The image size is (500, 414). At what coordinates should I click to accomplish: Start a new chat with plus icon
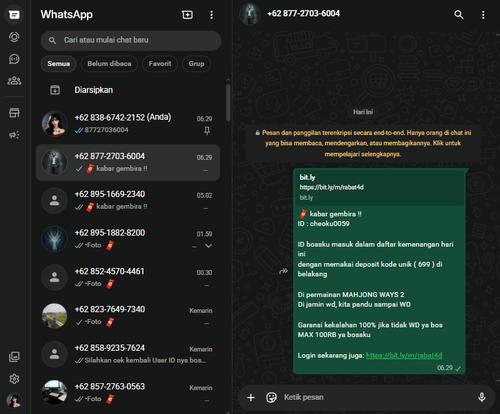pos(187,15)
